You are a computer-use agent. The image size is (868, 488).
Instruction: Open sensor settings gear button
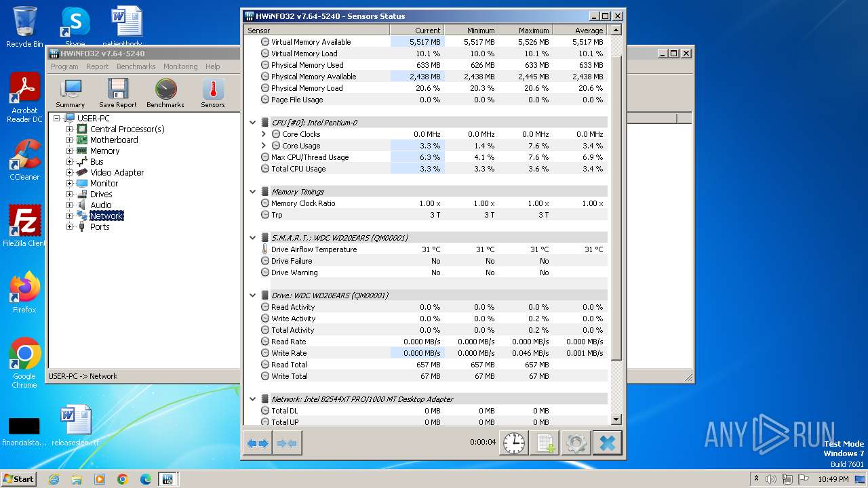[576, 443]
